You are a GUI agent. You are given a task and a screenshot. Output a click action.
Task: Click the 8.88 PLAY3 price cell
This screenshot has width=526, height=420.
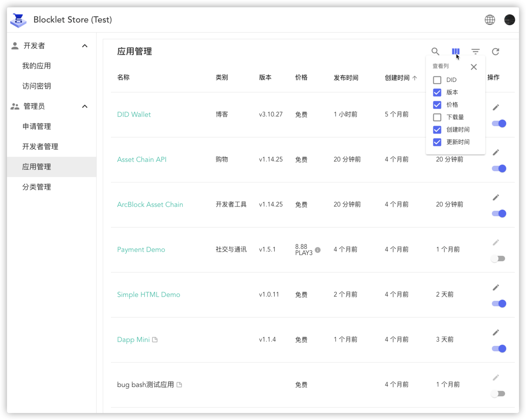[x=304, y=250]
